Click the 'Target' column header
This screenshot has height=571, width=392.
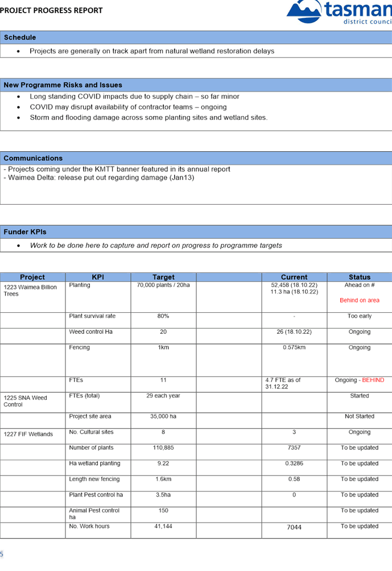click(164, 277)
